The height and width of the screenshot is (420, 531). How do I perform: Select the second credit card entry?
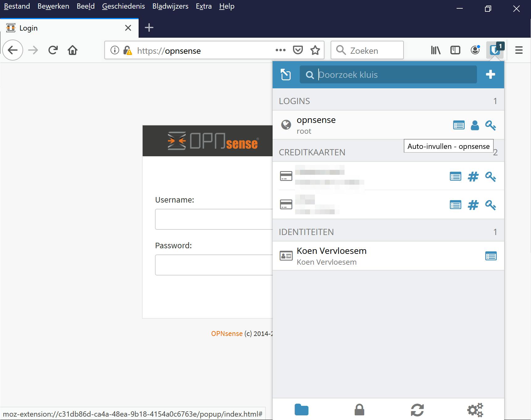click(x=361, y=204)
